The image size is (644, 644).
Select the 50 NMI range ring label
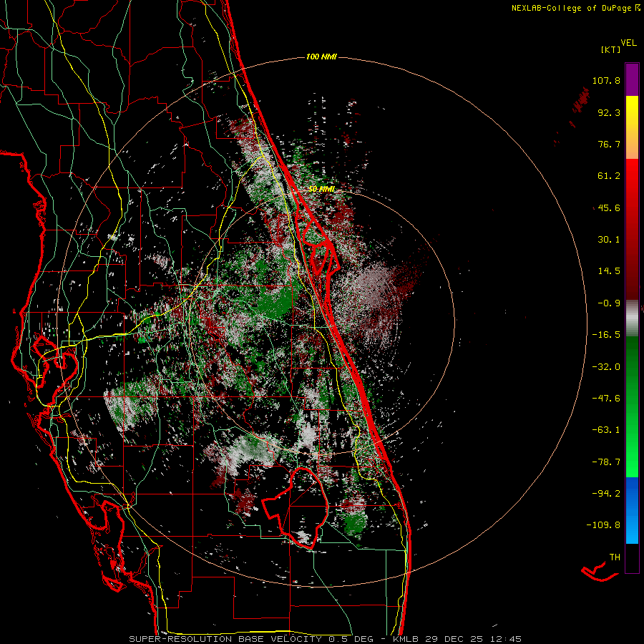pos(321,189)
